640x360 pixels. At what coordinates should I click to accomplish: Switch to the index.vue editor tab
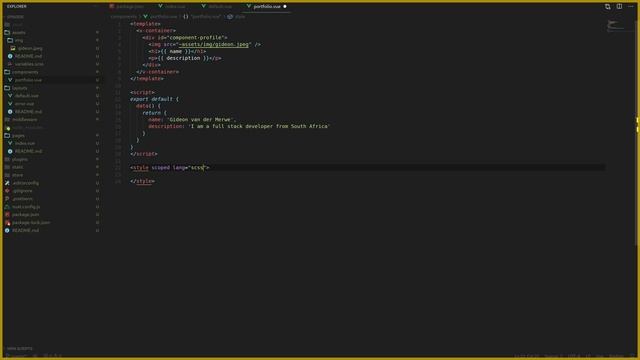pyautogui.click(x=172, y=7)
